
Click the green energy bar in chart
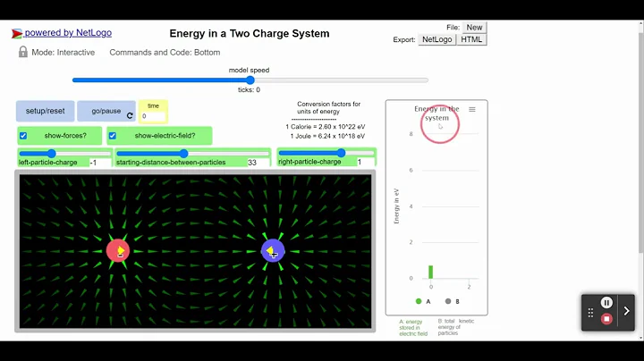click(430, 272)
